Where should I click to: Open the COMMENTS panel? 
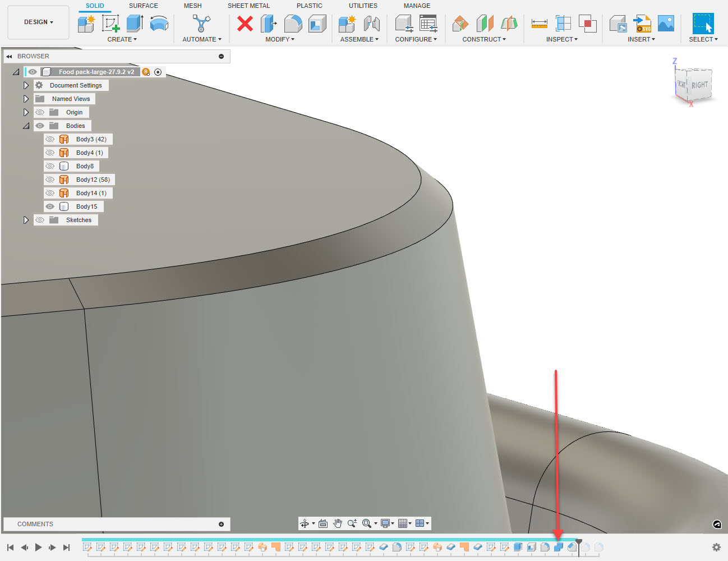(35, 523)
